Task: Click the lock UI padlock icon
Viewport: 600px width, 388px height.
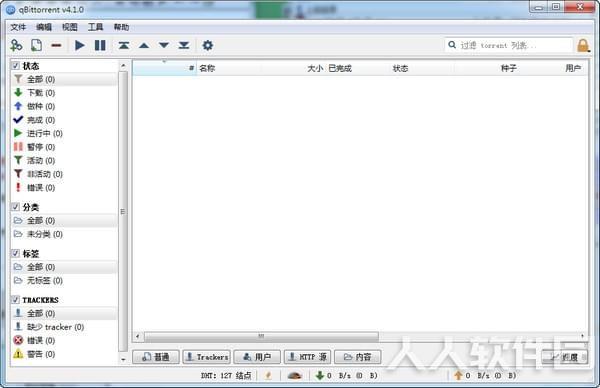Action: (x=583, y=46)
